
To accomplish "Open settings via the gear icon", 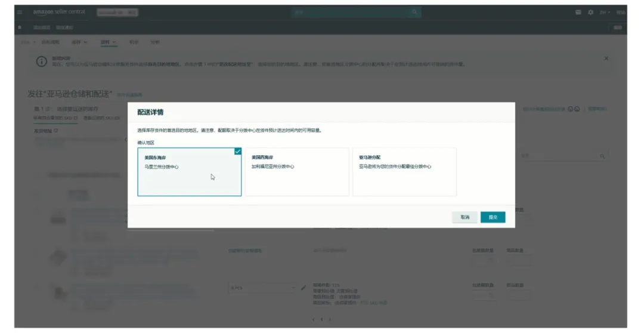I will (590, 12).
